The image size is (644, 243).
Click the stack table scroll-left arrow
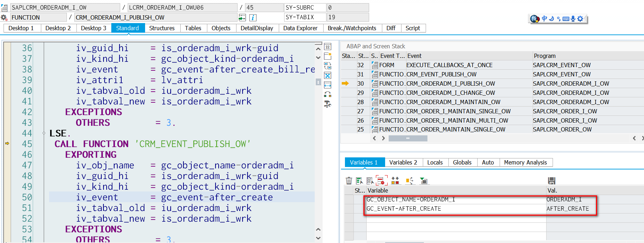[374, 138]
